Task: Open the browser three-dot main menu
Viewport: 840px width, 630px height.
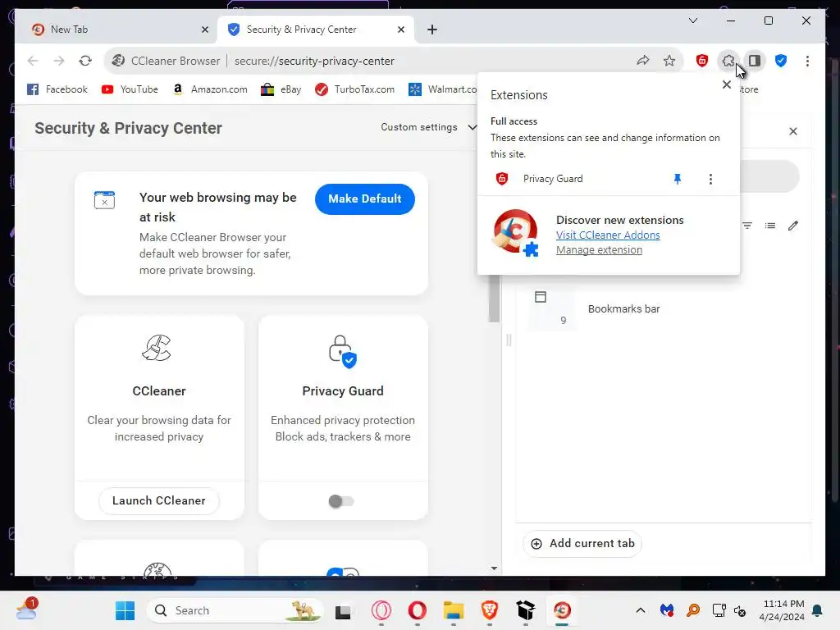Action: 807,61
